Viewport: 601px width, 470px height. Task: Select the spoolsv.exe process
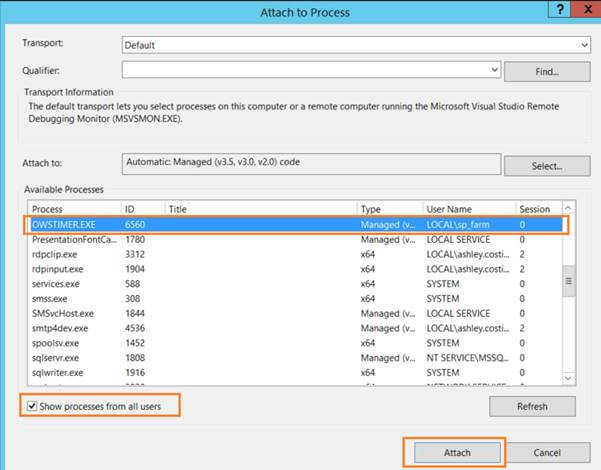(295, 343)
